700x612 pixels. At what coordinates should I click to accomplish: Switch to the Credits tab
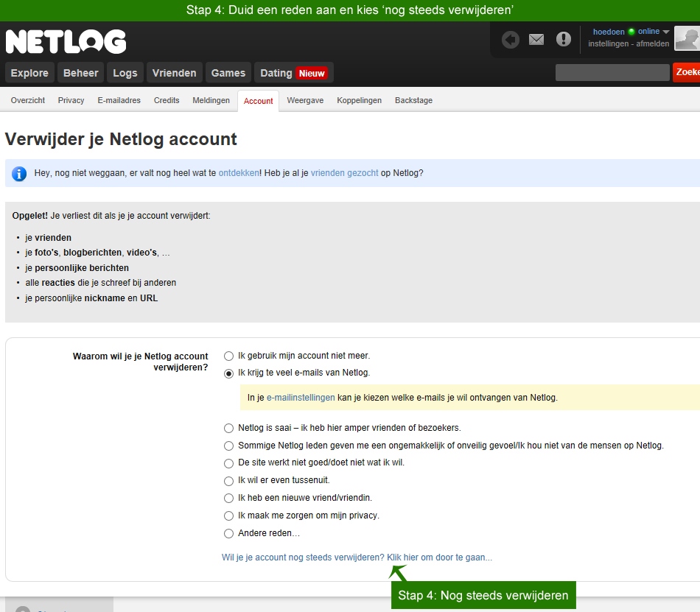pyautogui.click(x=167, y=100)
